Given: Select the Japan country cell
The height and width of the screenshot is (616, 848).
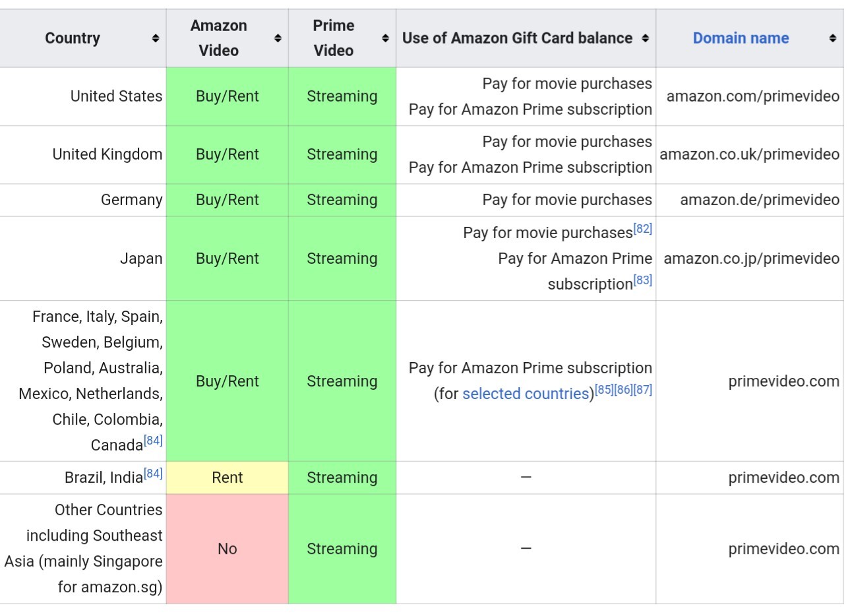Looking at the screenshot, I should (83, 259).
